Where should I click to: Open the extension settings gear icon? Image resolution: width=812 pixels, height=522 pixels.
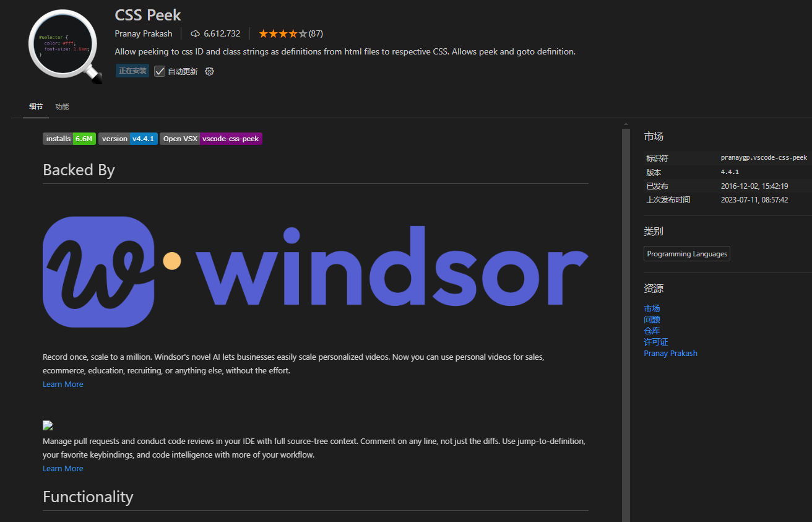coord(209,71)
